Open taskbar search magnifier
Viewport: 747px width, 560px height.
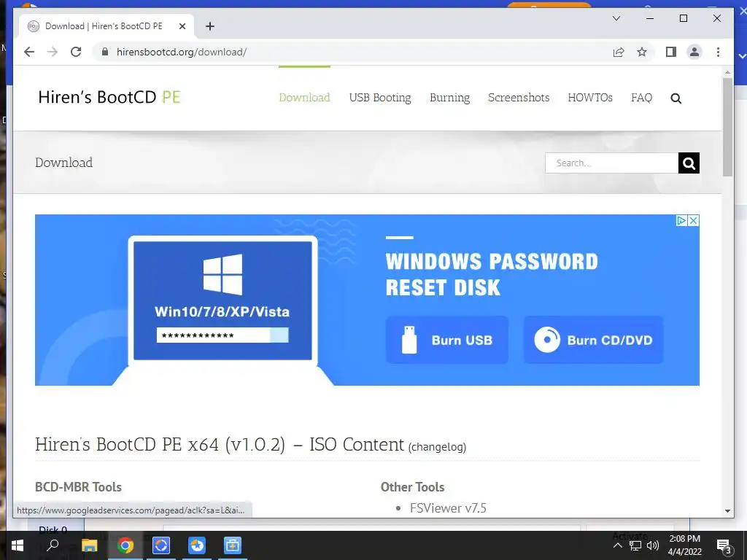click(x=53, y=545)
